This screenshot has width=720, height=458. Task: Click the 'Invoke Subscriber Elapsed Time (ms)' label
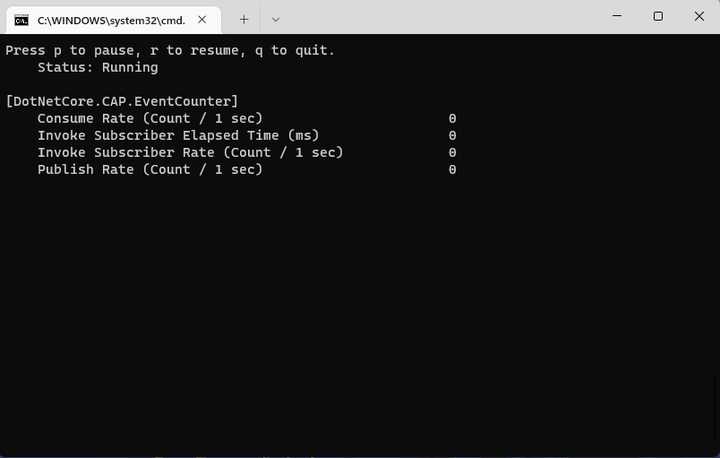(x=178, y=135)
